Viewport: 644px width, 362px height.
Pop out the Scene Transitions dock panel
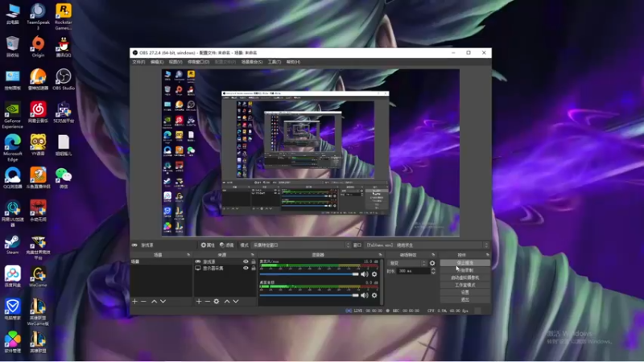click(x=433, y=255)
